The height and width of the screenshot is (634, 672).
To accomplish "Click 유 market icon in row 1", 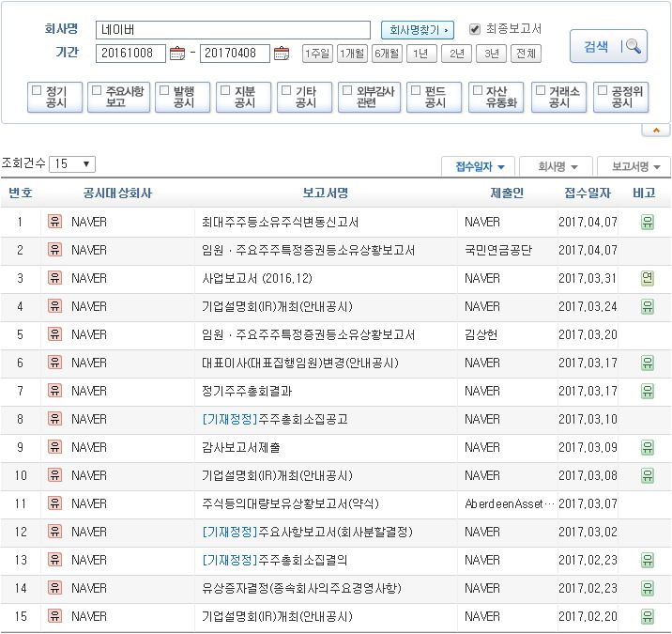I will (54, 222).
